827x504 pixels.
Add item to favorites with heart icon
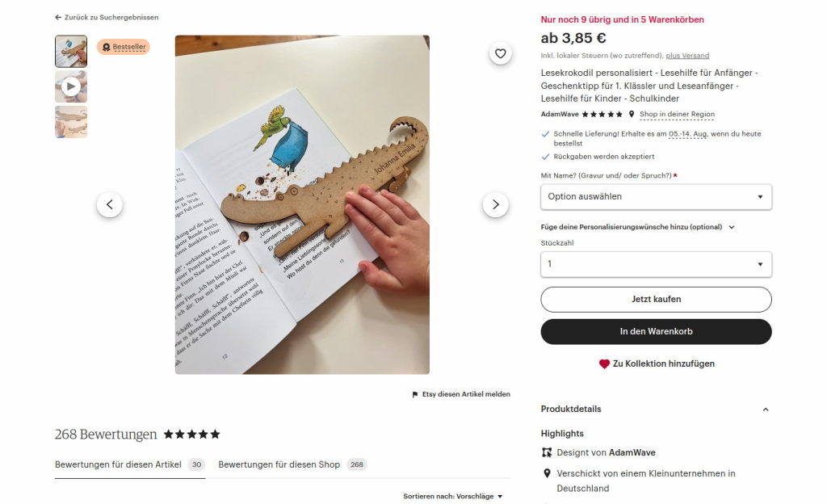pyautogui.click(x=500, y=53)
